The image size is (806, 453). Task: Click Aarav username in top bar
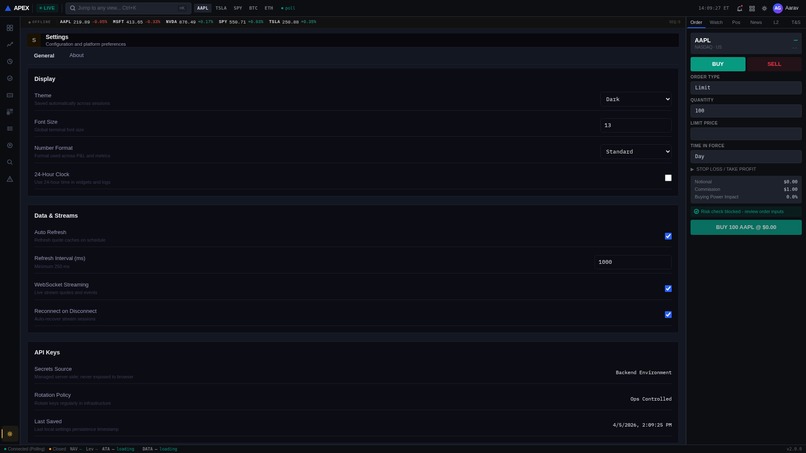click(792, 8)
